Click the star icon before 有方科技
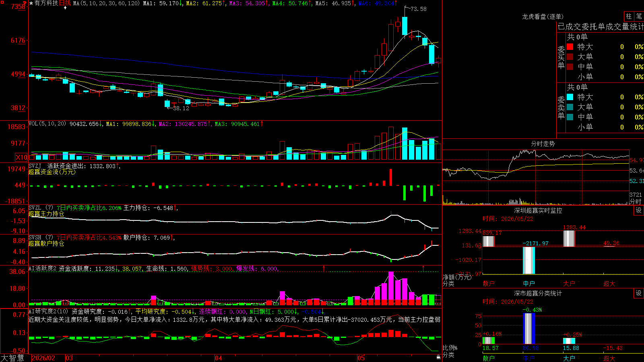644x362 pixels. click(x=31, y=3)
